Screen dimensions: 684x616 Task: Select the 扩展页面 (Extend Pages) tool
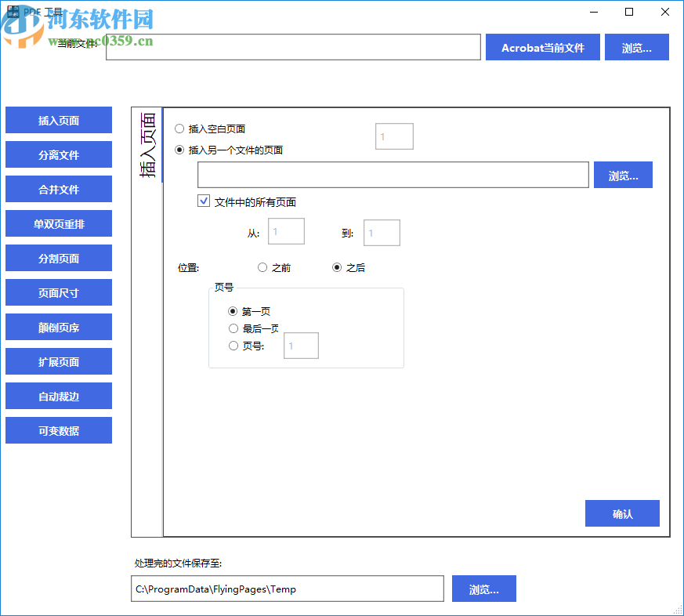[58, 361]
